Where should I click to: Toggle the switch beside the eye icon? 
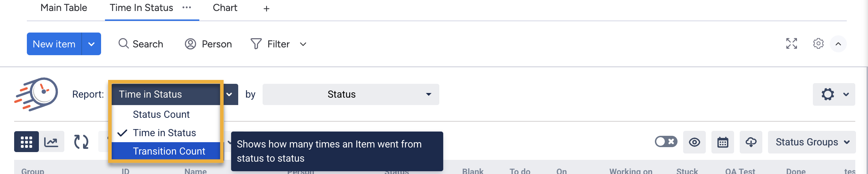coord(666,142)
